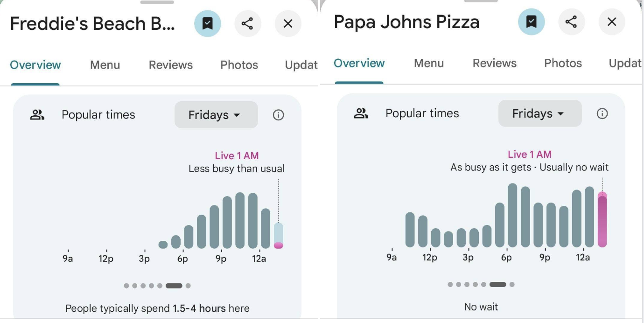Tap the first day-pager dot under Freddie's chart

pos(126,286)
